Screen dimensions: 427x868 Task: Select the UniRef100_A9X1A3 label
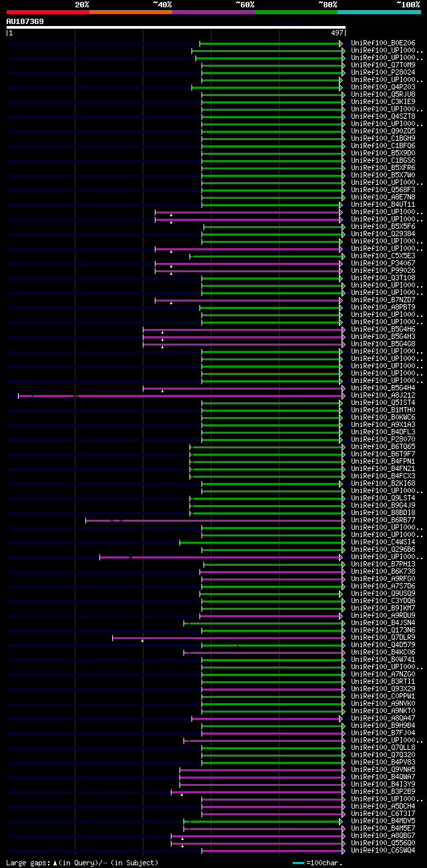coord(384,425)
